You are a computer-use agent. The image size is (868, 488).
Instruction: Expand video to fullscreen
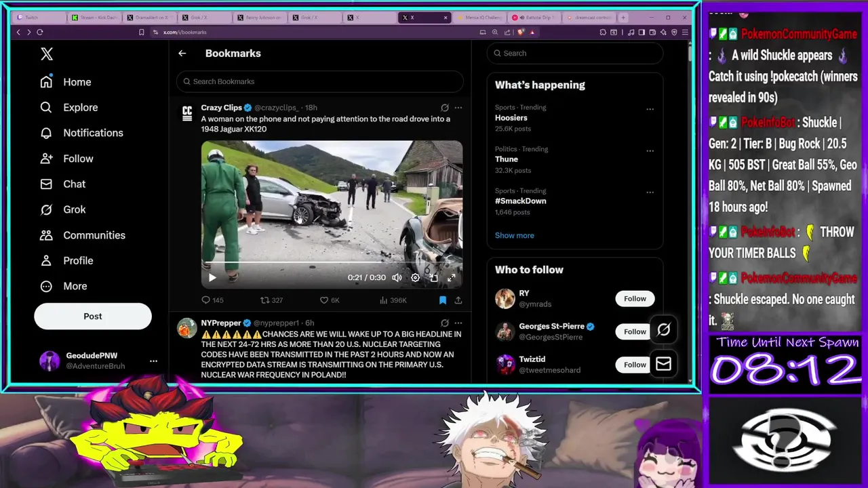point(452,277)
